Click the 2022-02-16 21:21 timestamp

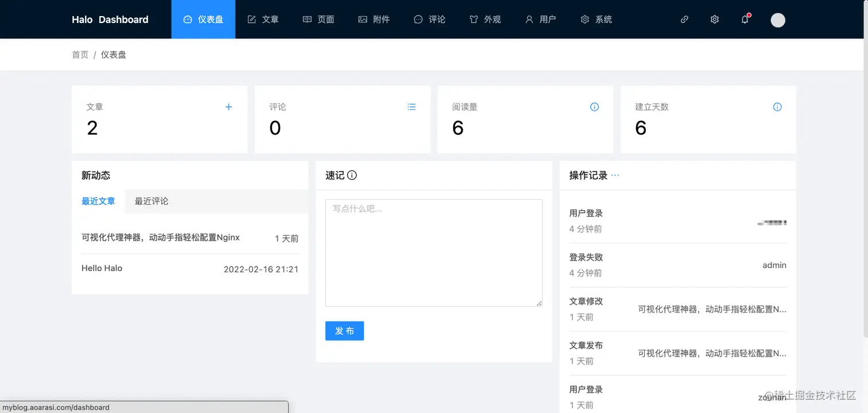coord(261,269)
